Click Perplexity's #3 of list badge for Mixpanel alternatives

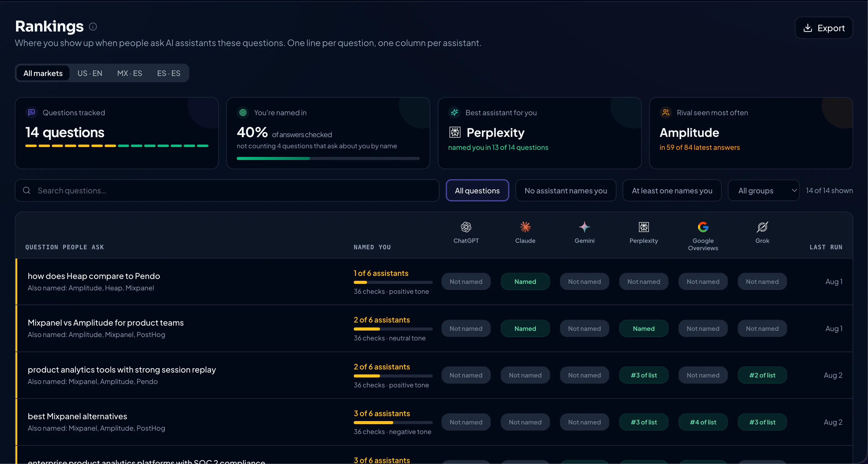click(x=644, y=422)
